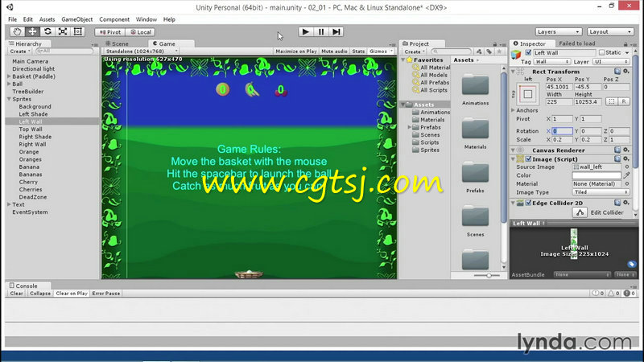Open Rect Transform gear settings
The width and height of the screenshot is (644, 362).
[x=626, y=72]
